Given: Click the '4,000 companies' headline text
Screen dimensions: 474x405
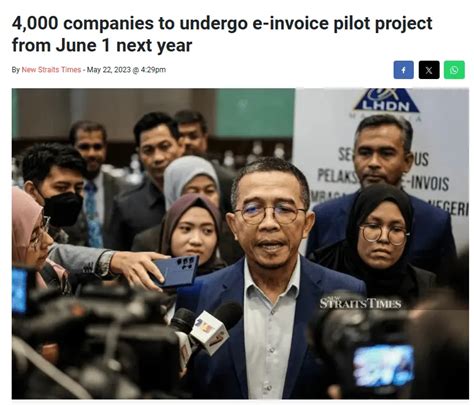Looking at the screenshot, I should click(88, 23).
